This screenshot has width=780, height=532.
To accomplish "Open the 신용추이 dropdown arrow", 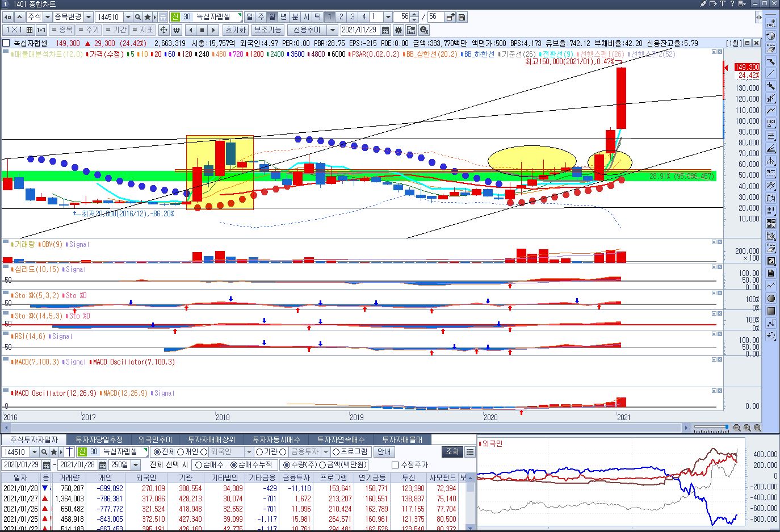I will point(333,30).
